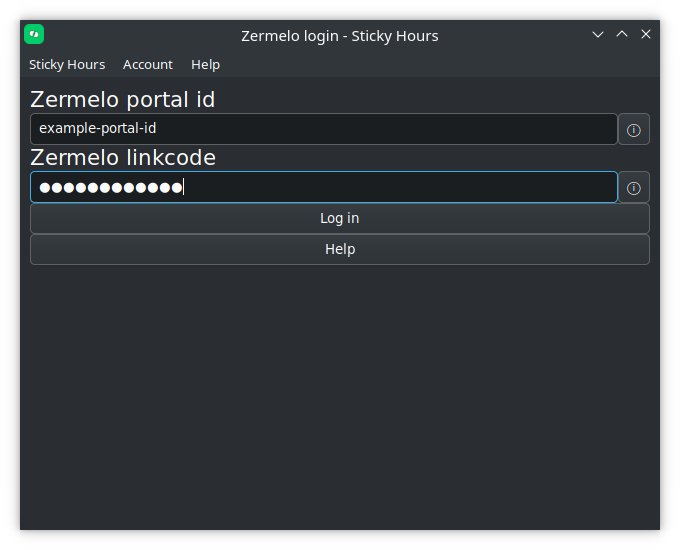Open the Account menu

point(147,65)
